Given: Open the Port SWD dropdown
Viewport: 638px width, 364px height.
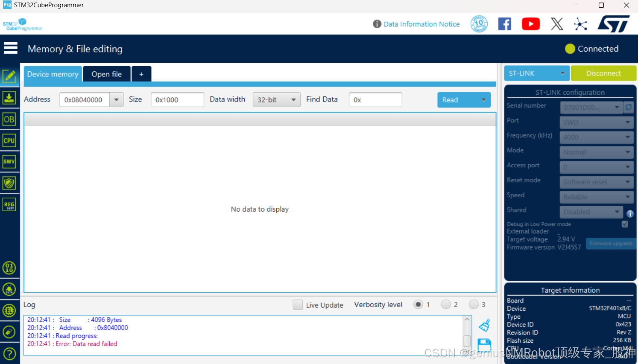Looking at the screenshot, I should [x=597, y=122].
